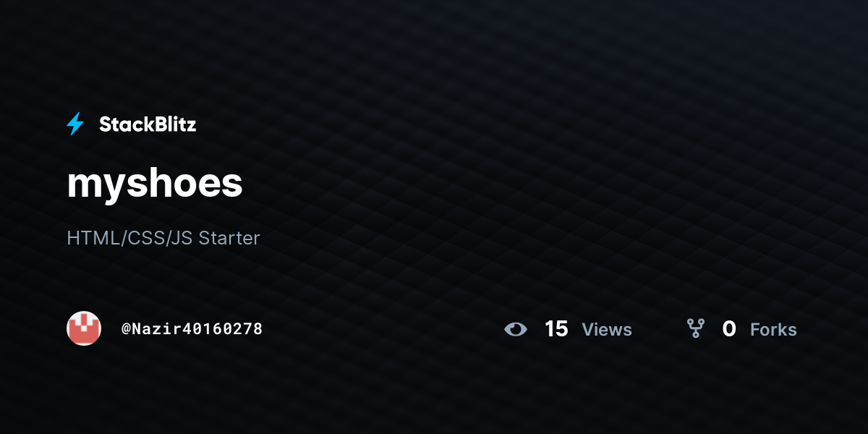868x434 pixels.
Task: Click the word Starter in the subtitle
Action: [229, 238]
